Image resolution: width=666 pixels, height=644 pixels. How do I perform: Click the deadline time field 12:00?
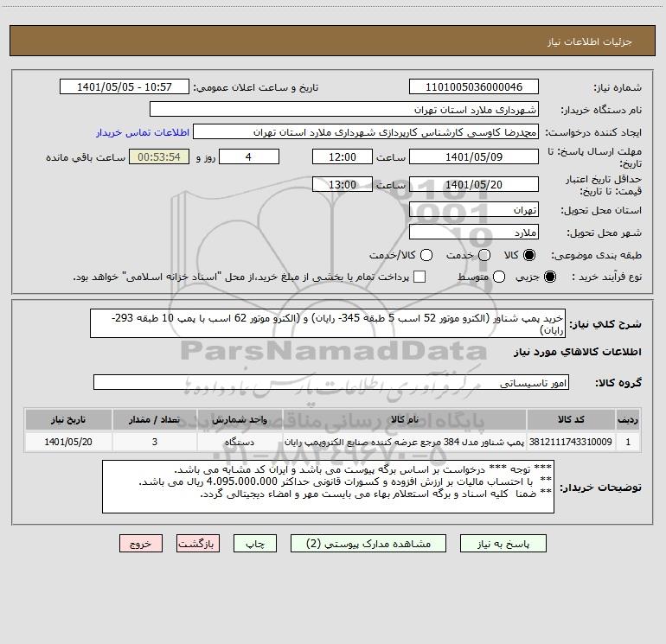343,157
